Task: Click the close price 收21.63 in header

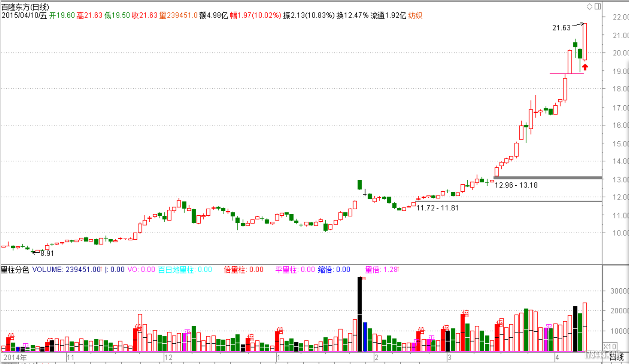Action: pos(144,16)
